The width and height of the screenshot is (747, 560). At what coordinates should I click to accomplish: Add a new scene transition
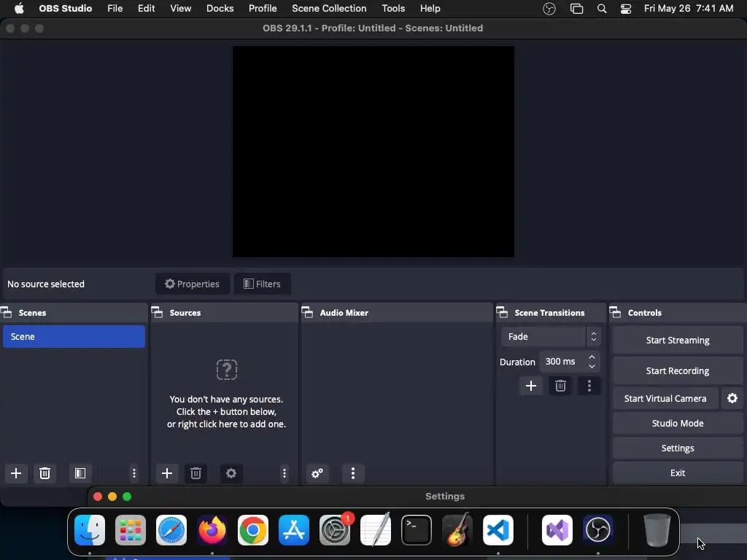point(531,386)
